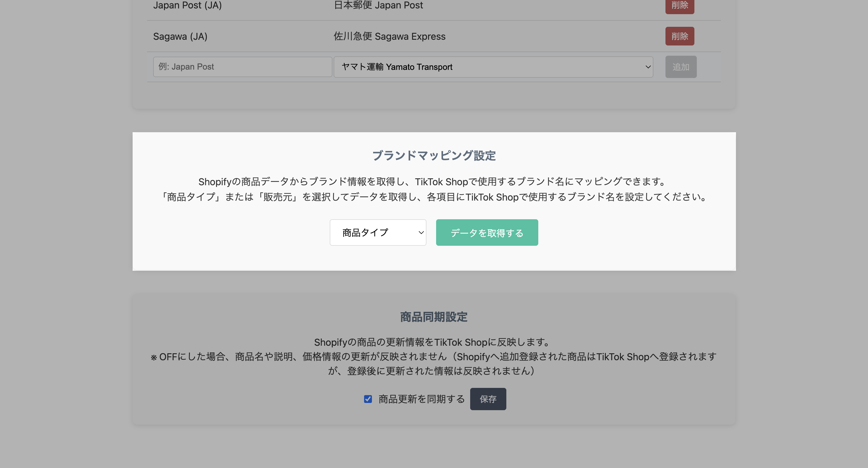Select the Sagawa (JA) row name text

click(x=180, y=36)
